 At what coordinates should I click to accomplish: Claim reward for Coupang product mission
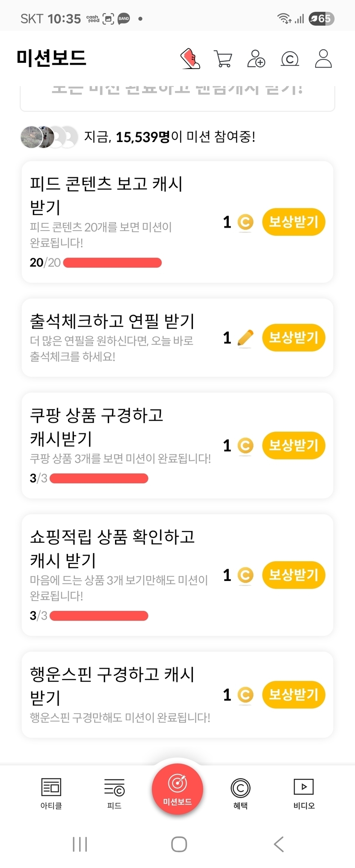pos(293,445)
